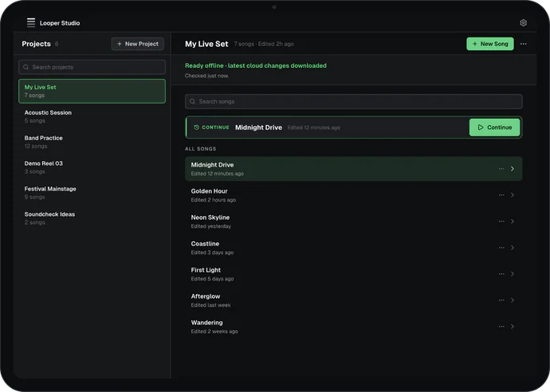This screenshot has height=392, width=550.
Task: Select the My Live Set project
Action: tap(92, 91)
